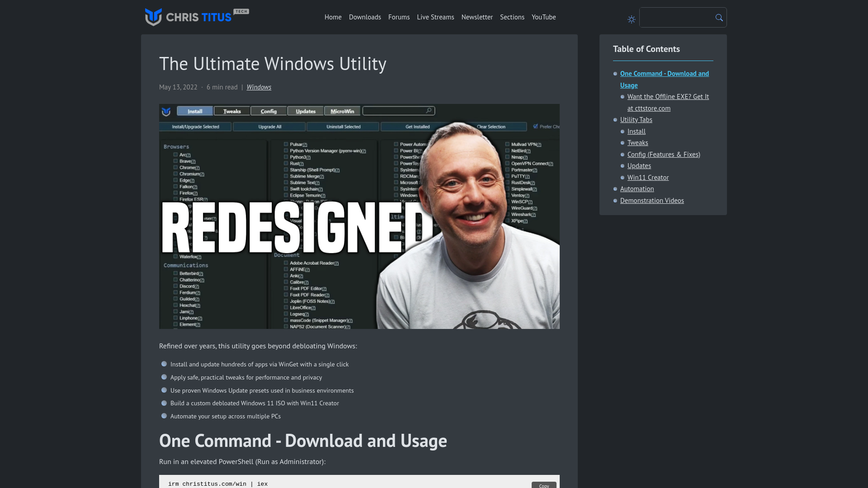The width and height of the screenshot is (868, 488).
Task: Click the bullet 'Automate your setup across multiple PCs'
Action: click(226, 416)
